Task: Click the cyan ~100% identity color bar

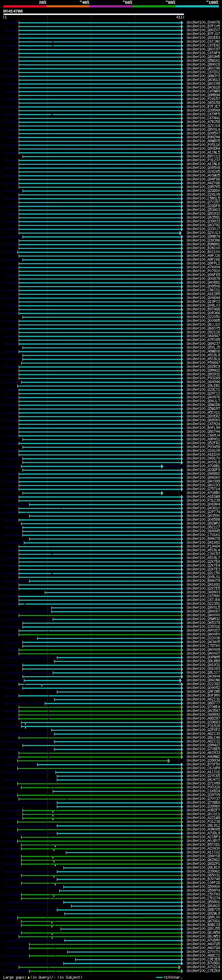Action: tap(197, 6)
